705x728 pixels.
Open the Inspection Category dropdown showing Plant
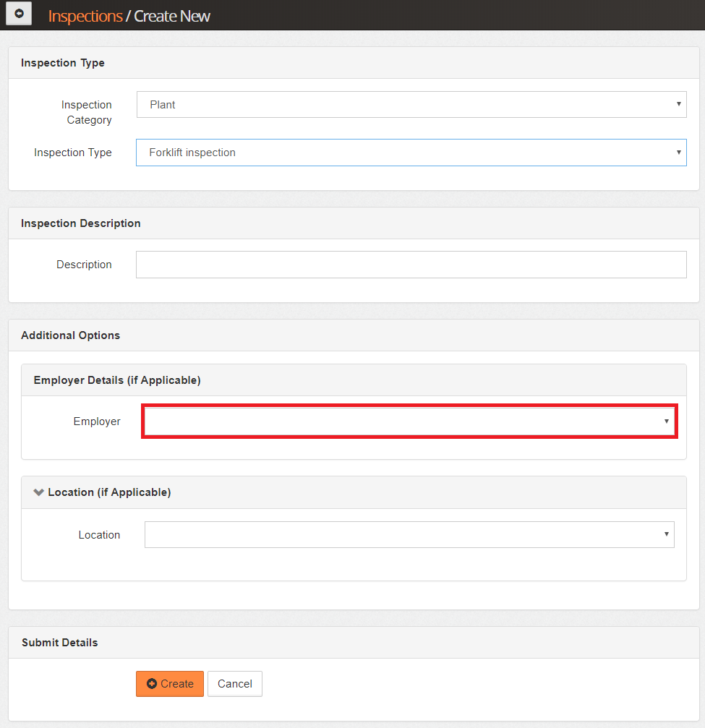pyautogui.click(x=411, y=105)
